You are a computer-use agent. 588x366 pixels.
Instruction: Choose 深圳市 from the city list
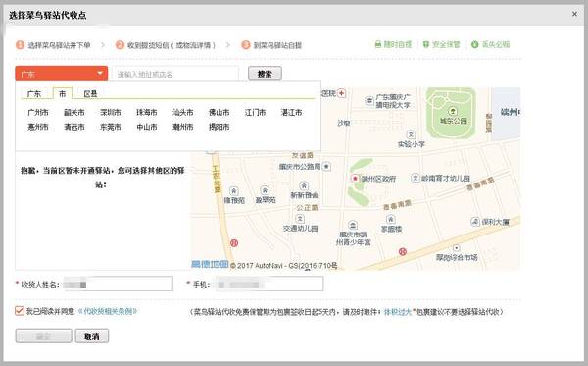click(111, 112)
